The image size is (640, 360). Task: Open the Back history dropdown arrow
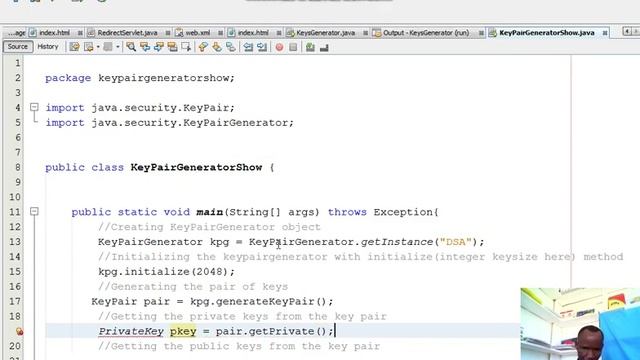click(98, 47)
